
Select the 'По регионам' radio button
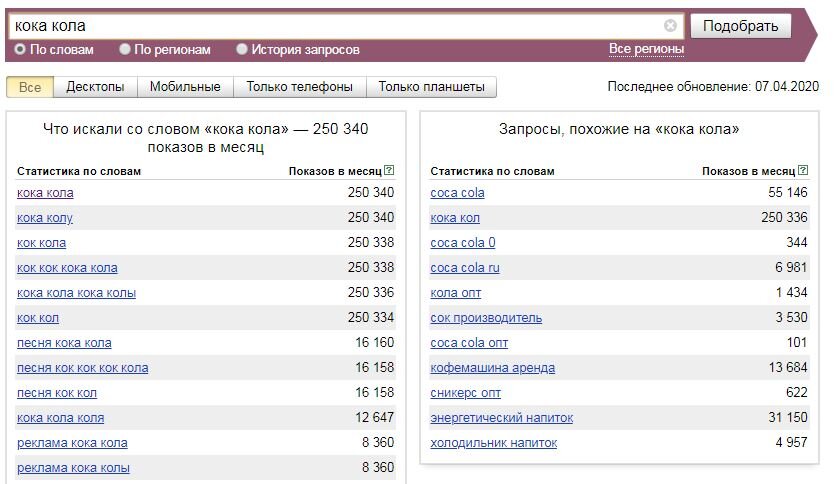pyautogui.click(x=125, y=49)
